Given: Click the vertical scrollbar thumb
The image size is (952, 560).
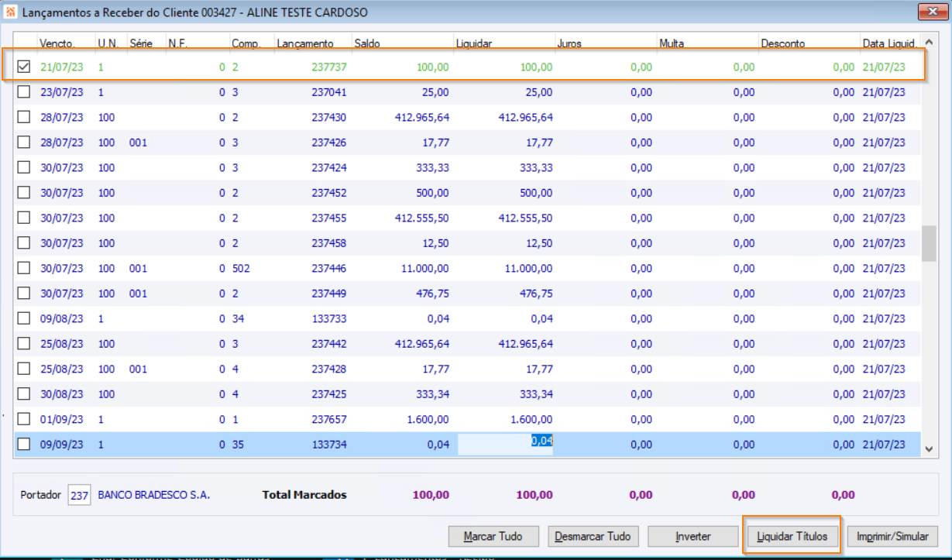Looking at the screenshot, I should point(929,244).
